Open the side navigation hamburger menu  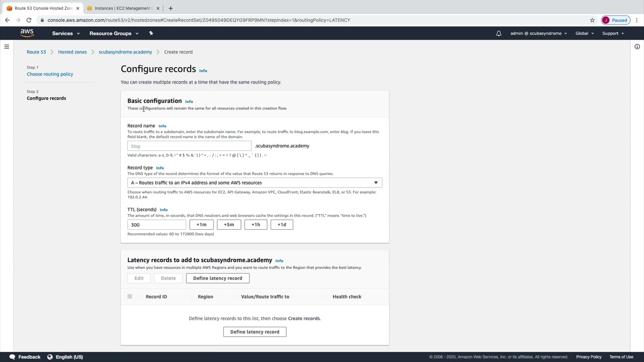point(7,47)
